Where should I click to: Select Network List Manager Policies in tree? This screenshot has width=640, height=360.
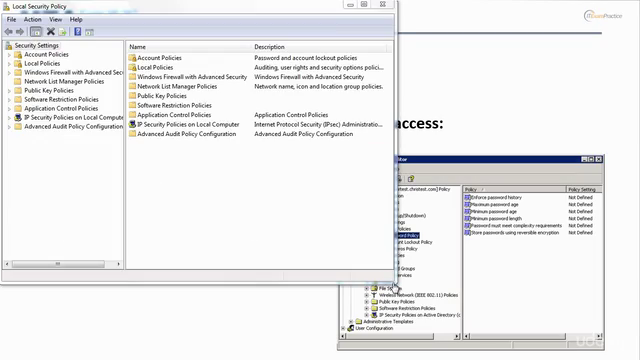click(64, 82)
